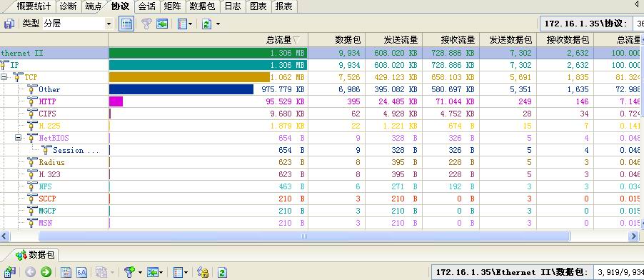Open the top refresh interval dropdown arrow
The image size is (644, 280).
pyautogui.click(x=218, y=24)
